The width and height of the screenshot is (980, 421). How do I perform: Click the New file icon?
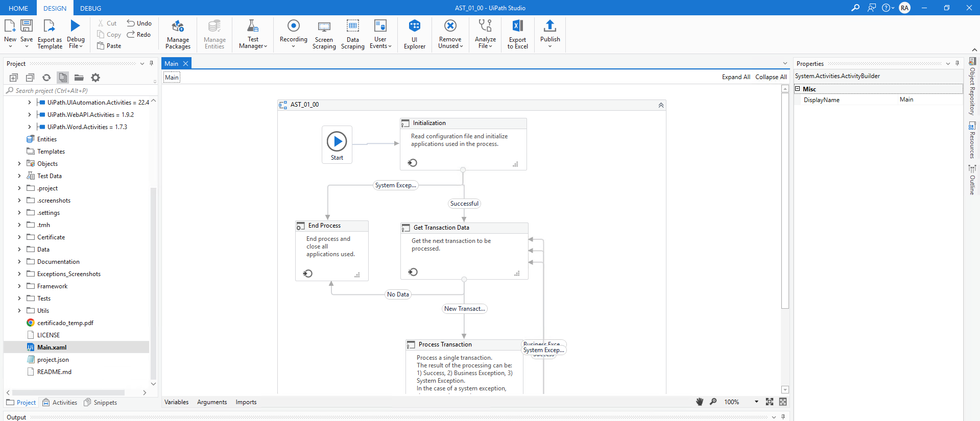(x=10, y=26)
